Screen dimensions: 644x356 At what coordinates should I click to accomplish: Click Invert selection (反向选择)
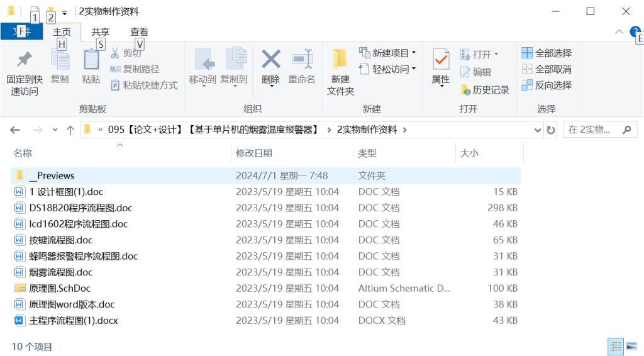(x=547, y=85)
